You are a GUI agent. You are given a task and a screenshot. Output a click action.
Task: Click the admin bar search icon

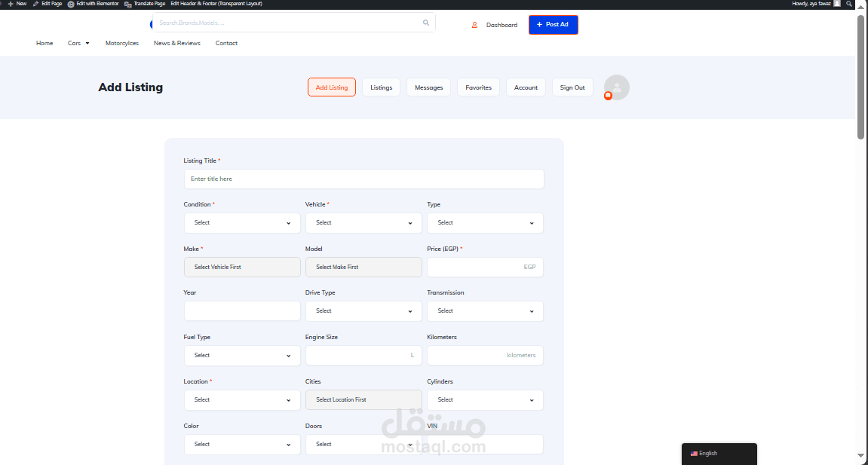[x=848, y=3]
